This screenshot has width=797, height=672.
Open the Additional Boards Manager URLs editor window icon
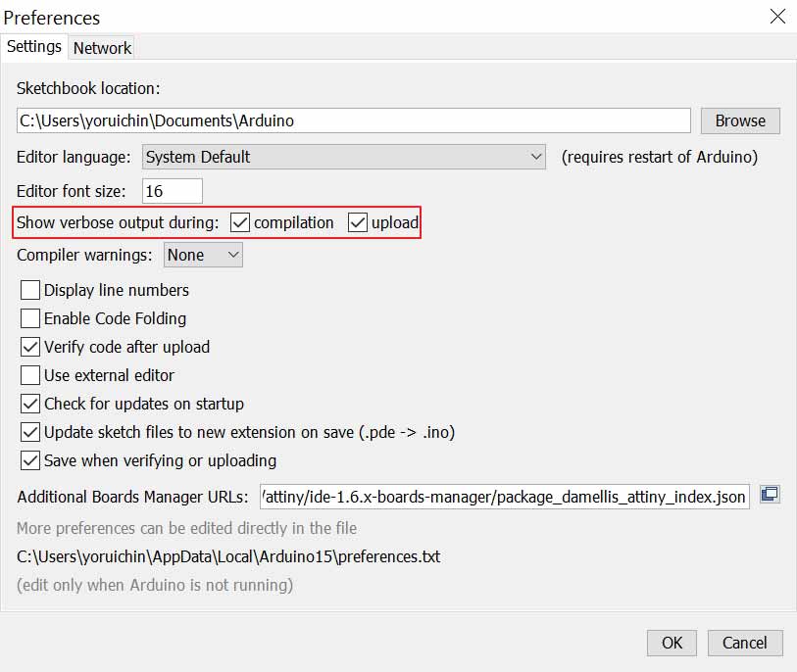point(770,494)
